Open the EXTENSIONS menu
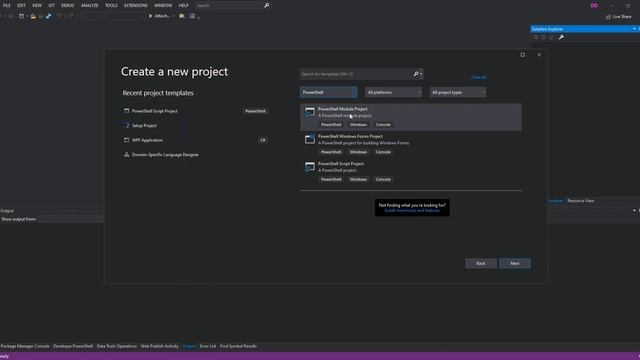Viewport: 640px width, 360px height. click(136, 5)
